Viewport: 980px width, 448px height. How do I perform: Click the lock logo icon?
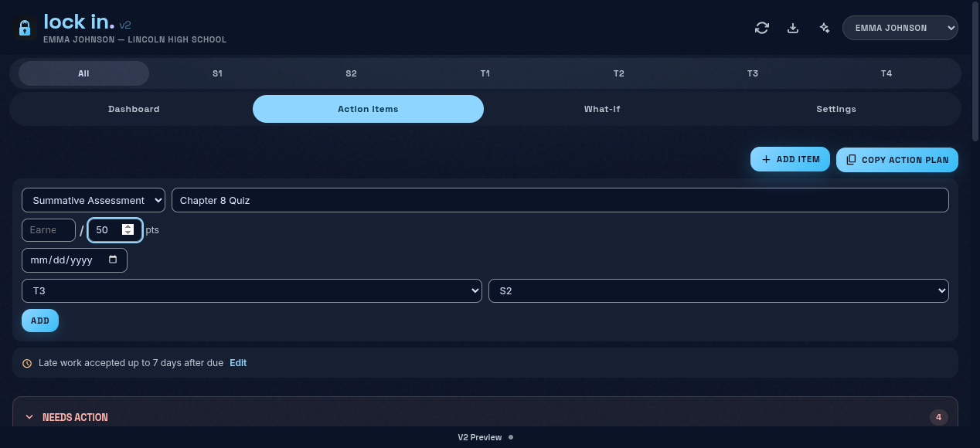[25, 28]
